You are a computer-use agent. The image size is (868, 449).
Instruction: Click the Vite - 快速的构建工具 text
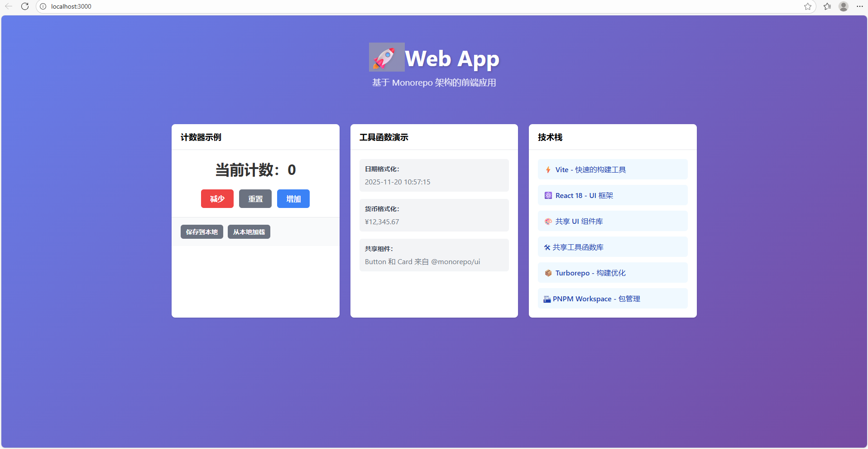(591, 170)
